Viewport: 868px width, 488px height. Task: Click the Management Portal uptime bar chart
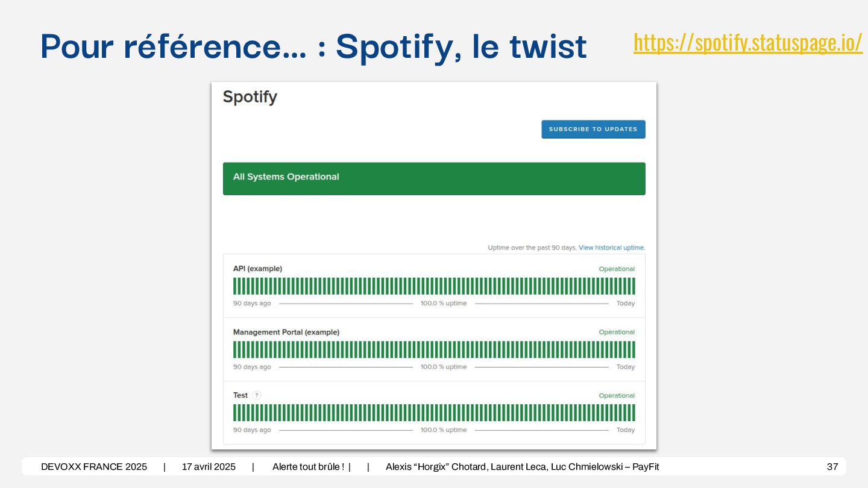tap(434, 349)
